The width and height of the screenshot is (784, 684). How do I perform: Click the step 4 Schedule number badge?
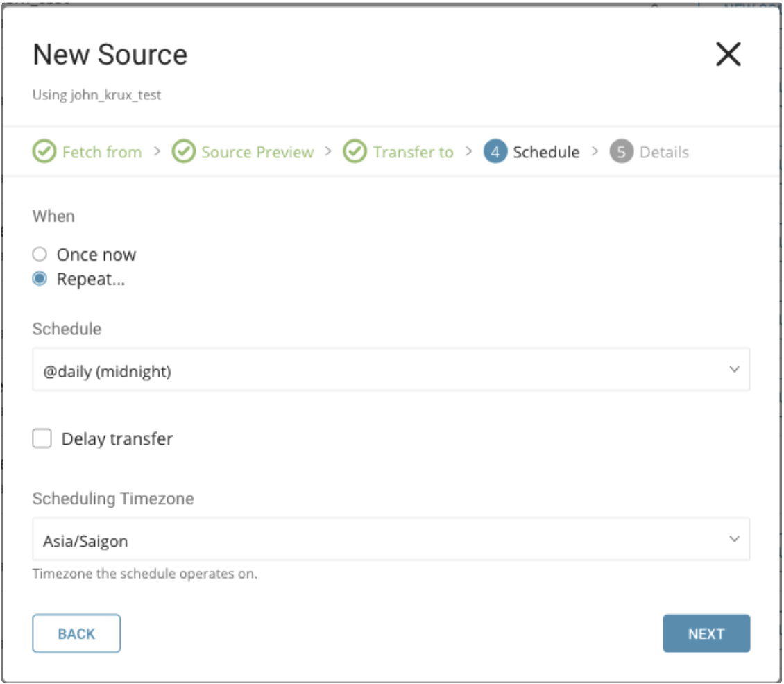click(x=495, y=152)
